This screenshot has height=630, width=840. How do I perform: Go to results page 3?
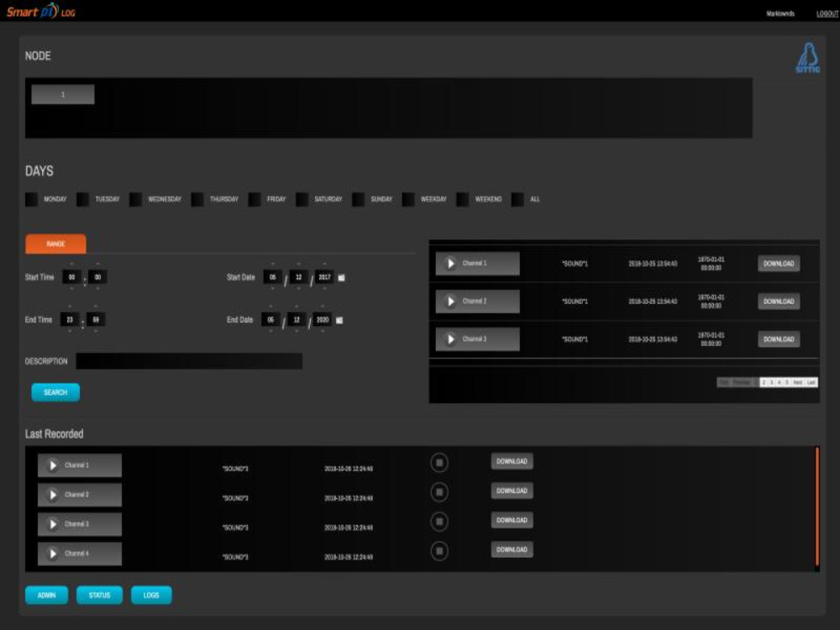click(x=771, y=382)
